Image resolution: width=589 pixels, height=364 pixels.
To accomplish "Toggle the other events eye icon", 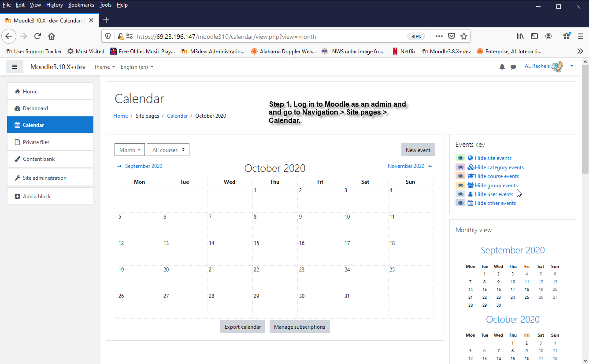I will 460,203.
